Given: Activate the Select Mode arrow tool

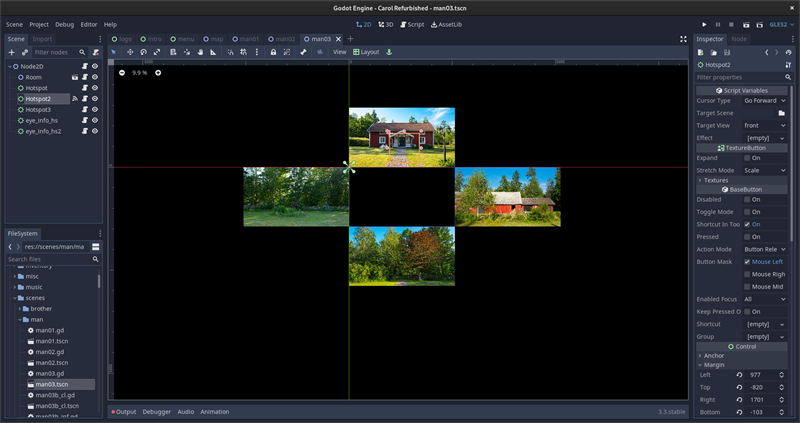Looking at the screenshot, I should click(114, 52).
